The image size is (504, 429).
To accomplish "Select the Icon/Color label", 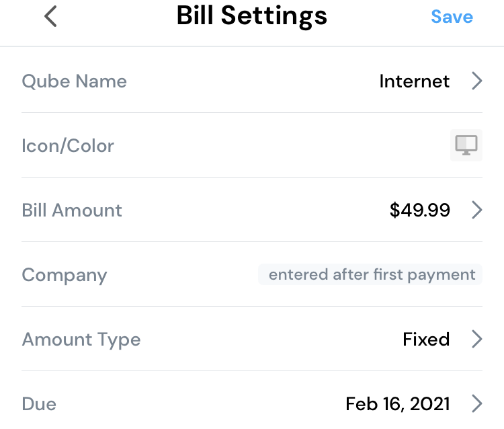I will (x=68, y=146).
